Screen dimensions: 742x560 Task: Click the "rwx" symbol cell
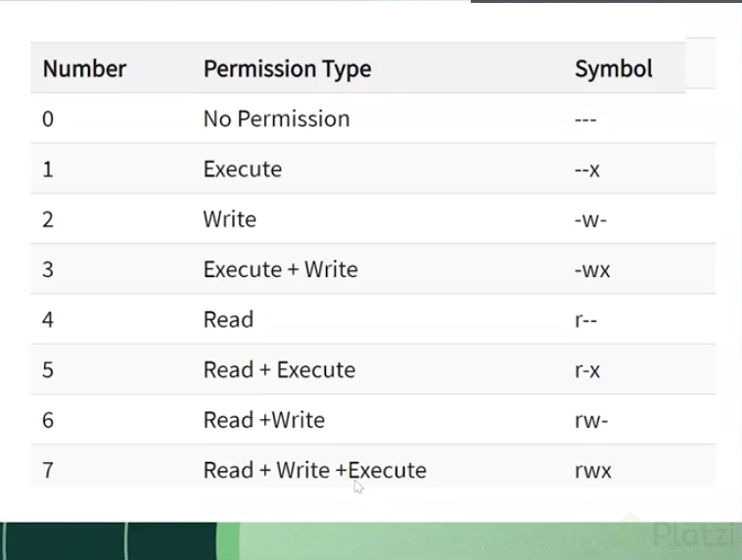click(592, 470)
